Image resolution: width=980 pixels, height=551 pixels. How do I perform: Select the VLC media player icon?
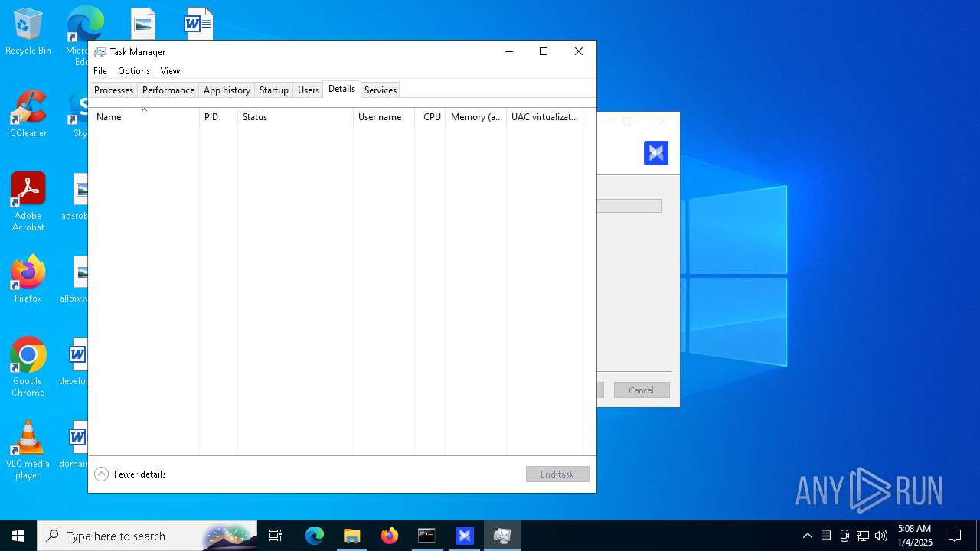(28, 450)
